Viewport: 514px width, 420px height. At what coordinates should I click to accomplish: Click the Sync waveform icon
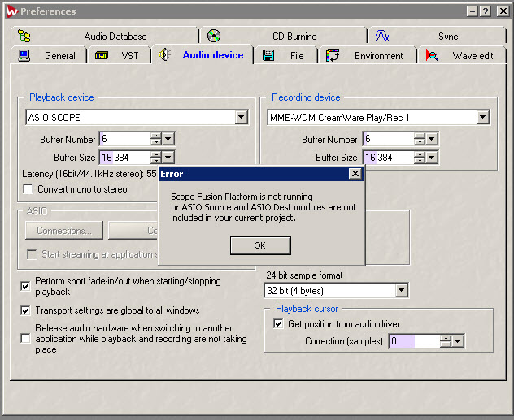381,36
